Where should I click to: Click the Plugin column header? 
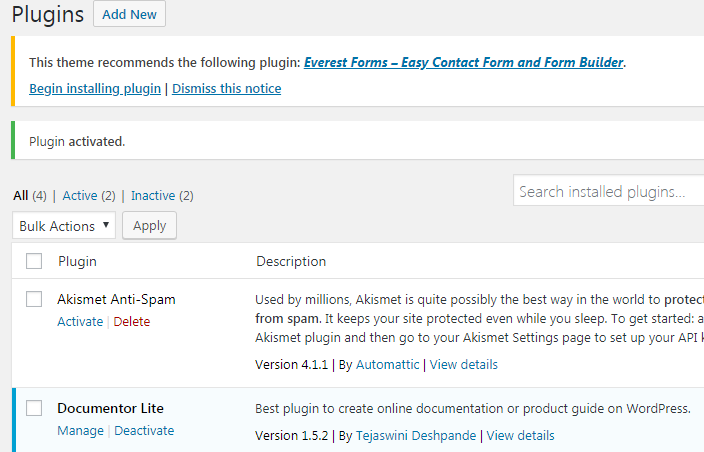77,261
